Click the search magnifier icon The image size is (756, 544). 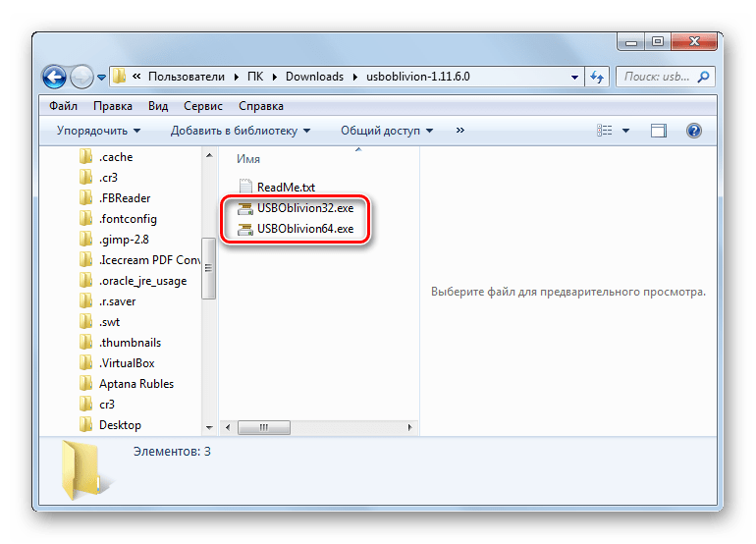[703, 77]
